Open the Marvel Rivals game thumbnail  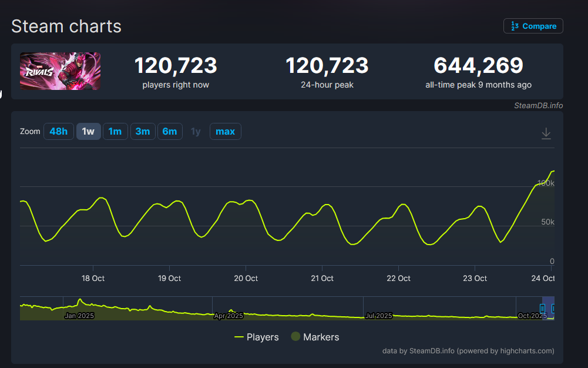(60, 71)
